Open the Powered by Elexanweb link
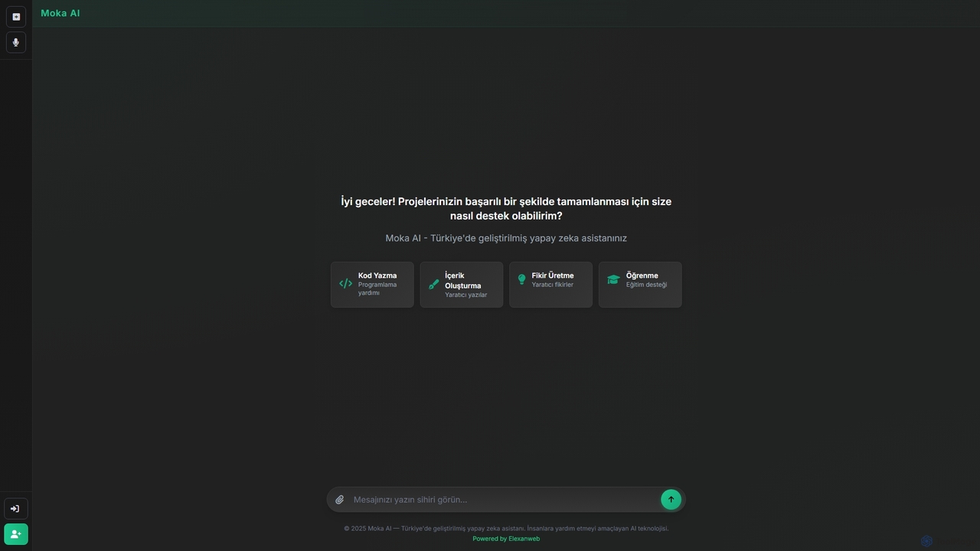 (x=506, y=539)
